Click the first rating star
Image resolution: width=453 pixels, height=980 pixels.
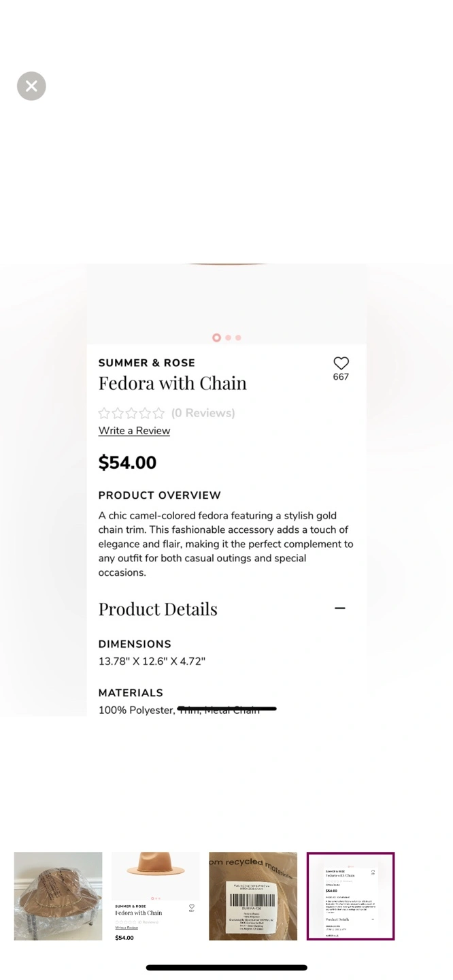click(x=104, y=413)
